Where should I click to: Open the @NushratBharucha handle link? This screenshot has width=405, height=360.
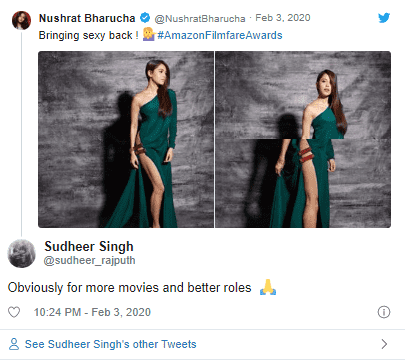200,19
